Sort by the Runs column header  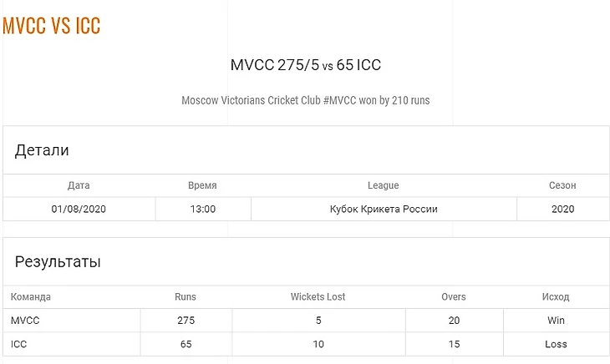[x=186, y=297]
